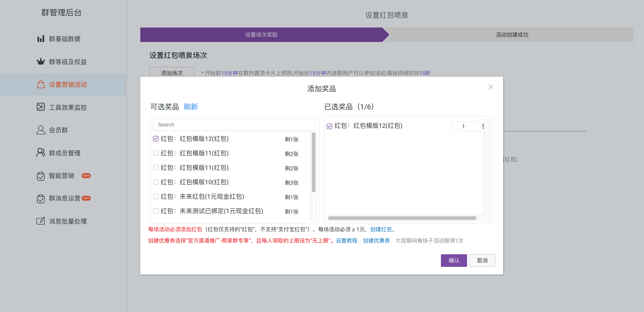This screenshot has width=644, height=312.
Task: Click the clipboard icon for 智能营销
Action: 41,176
